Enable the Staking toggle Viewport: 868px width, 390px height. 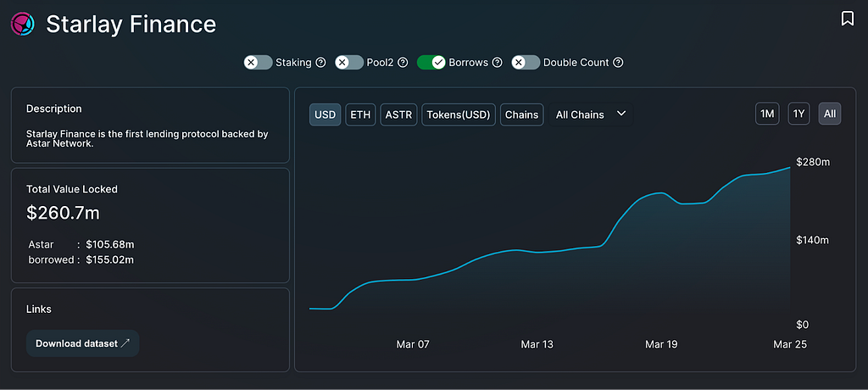(259, 63)
